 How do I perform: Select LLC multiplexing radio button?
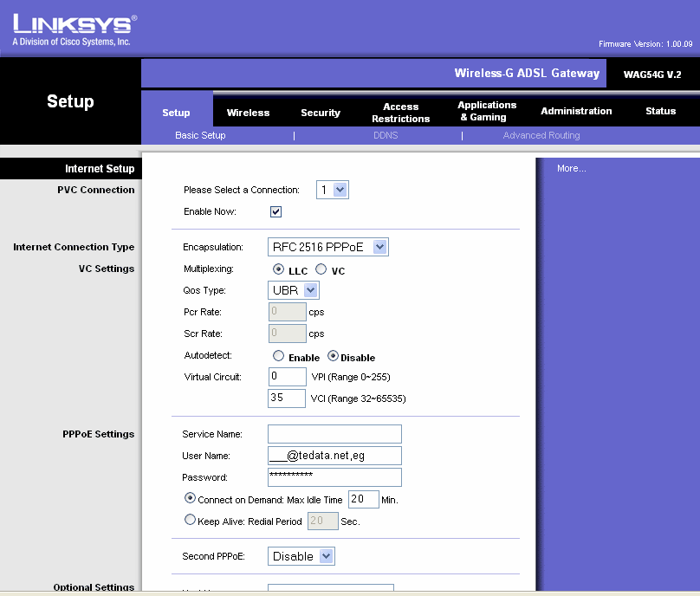[278, 269]
